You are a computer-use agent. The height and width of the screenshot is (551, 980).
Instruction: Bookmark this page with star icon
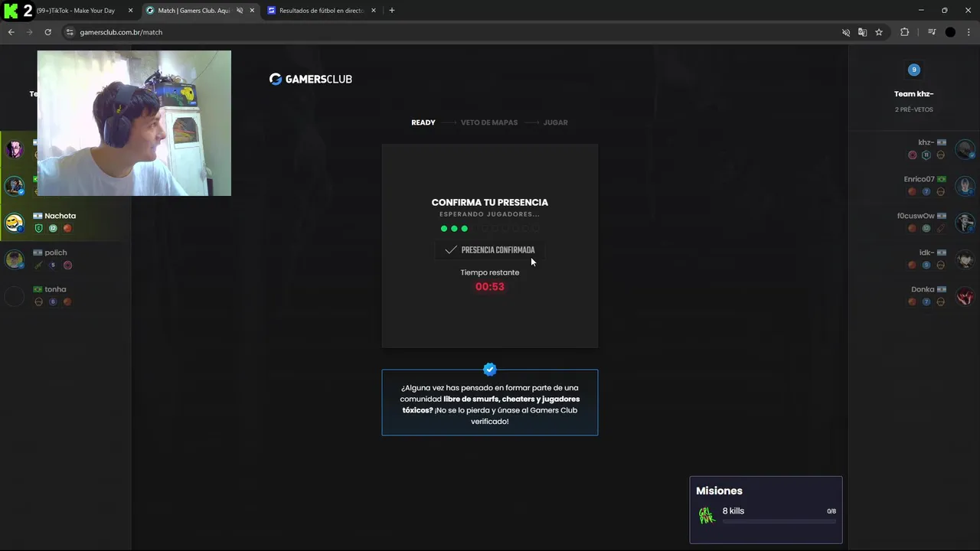(x=879, y=32)
